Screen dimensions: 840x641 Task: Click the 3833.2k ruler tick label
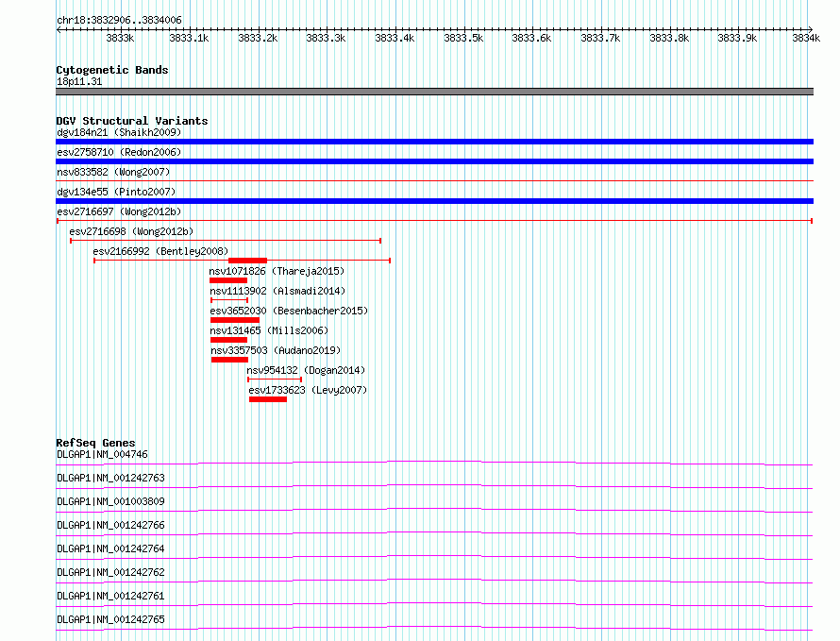pos(258,38)
